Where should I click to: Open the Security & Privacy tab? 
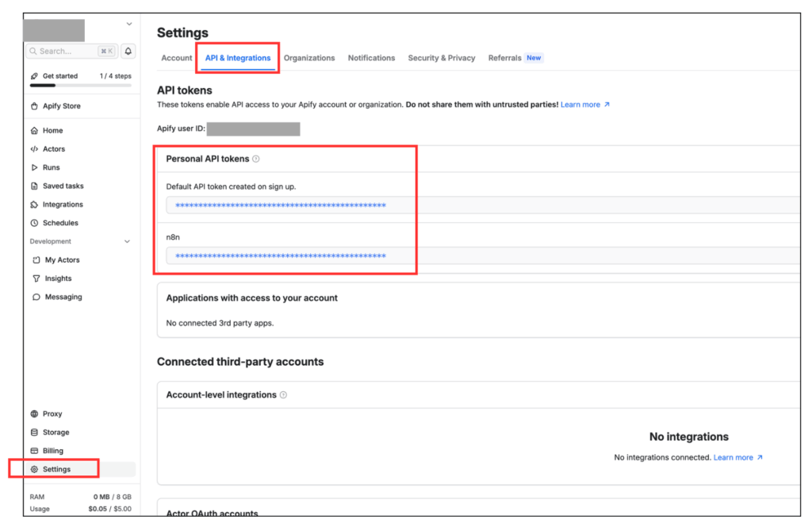(x=441, y=58)
